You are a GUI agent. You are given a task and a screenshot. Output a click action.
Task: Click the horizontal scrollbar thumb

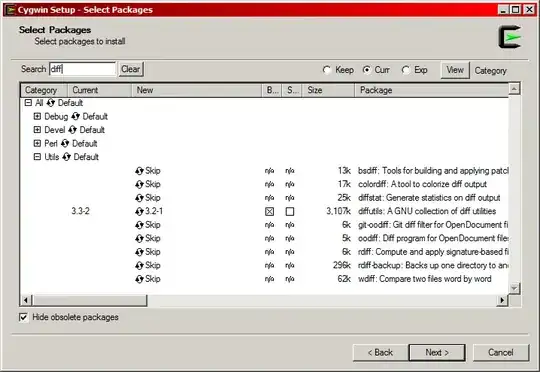click(90, 300)
